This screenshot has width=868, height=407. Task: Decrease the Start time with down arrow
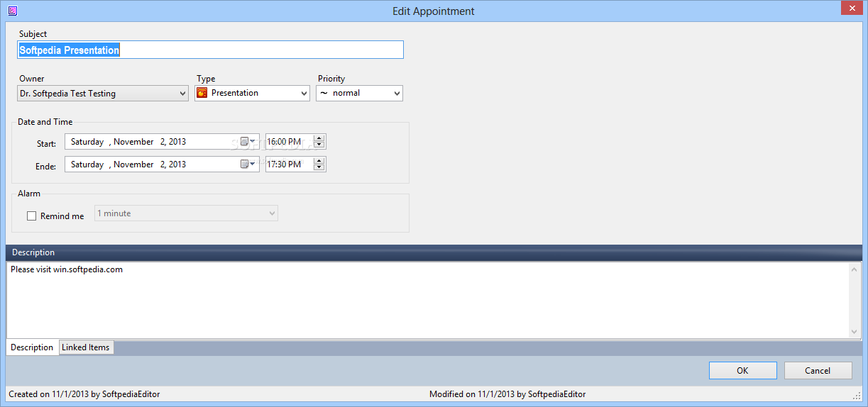click(319, 145)
